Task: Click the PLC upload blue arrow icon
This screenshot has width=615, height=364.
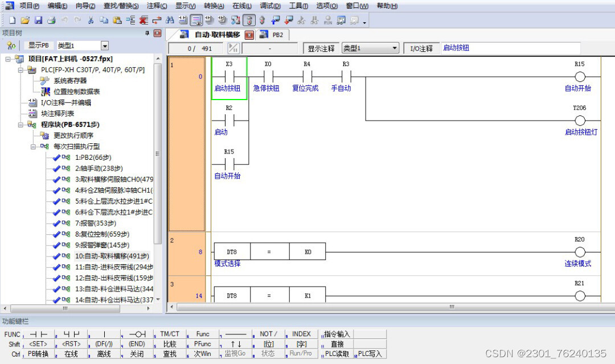Action: coord(276,20)
